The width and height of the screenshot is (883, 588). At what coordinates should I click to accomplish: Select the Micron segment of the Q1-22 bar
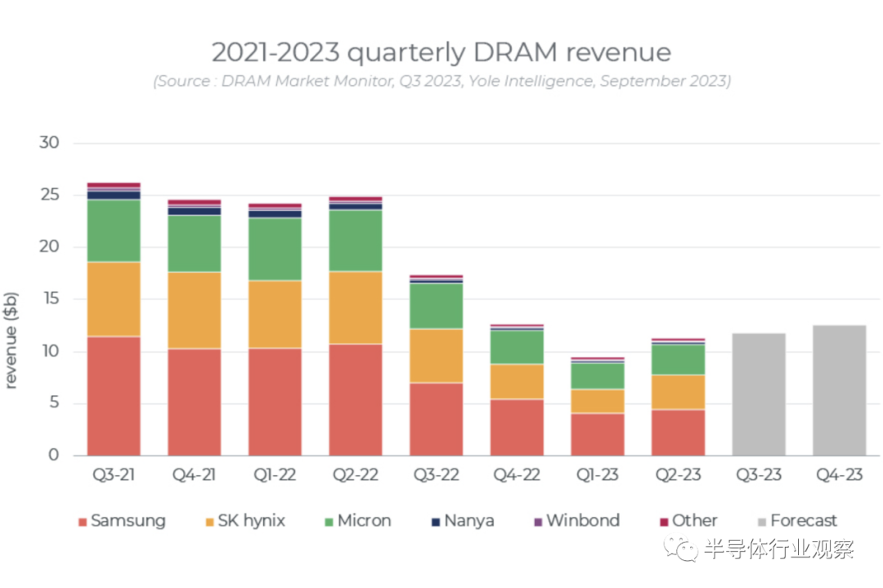275,249
